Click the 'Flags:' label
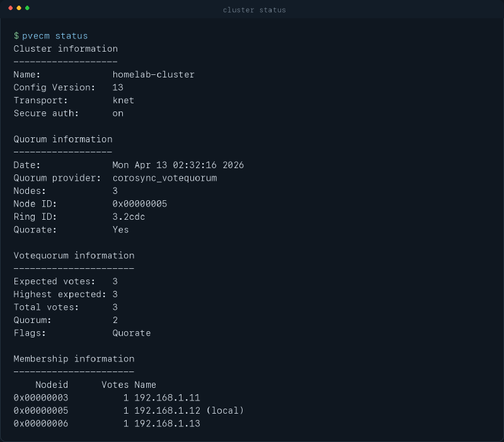The width and height of the screenshot is (504, 442). pyautogui.click(x=30, y=333)
